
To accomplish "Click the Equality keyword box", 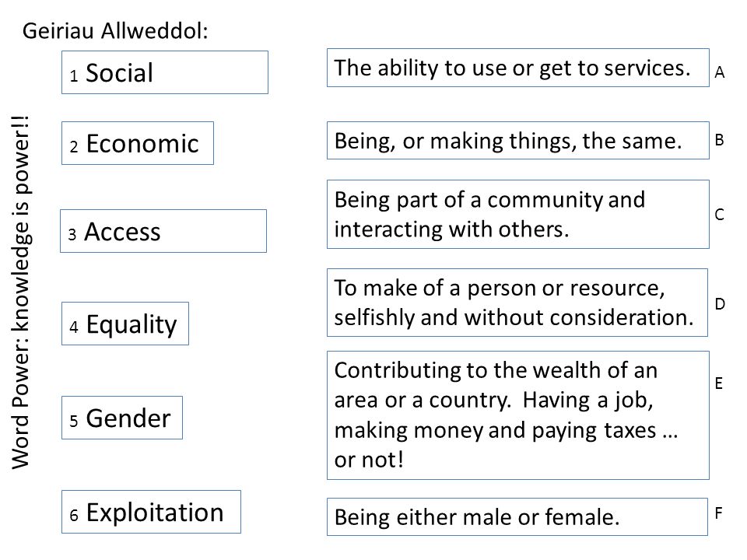I will click(125, 324).
